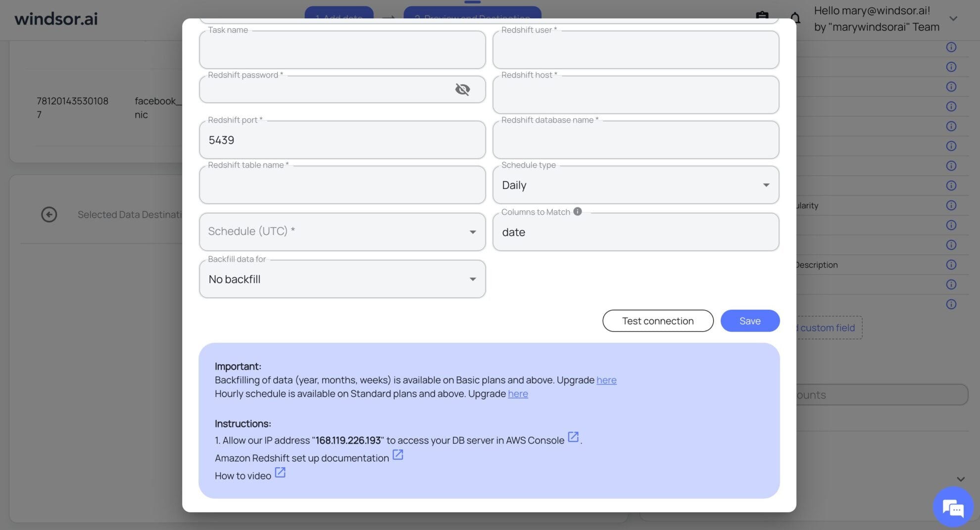Click the Save button
Screen dimensions: 980x530
tap(749, 321)
